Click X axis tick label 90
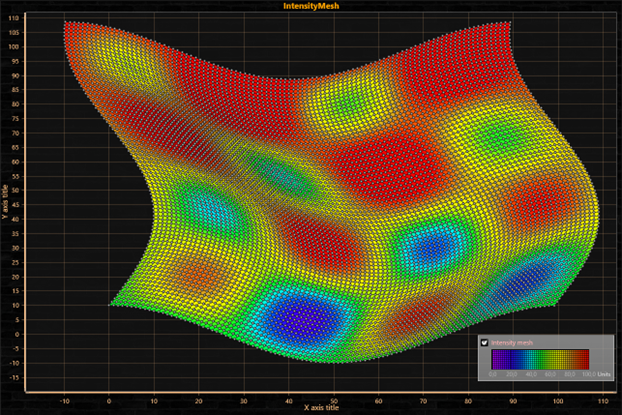This screenshot has width=622, height=415. [x=513, y=401]
